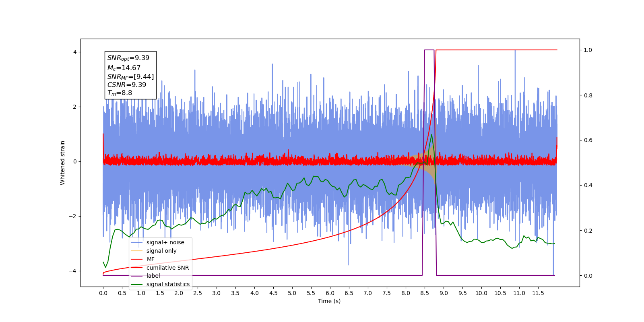The image size is (644, 322).
Task: Click the 0.2 tick on right axis
Action: coord(588,231)
